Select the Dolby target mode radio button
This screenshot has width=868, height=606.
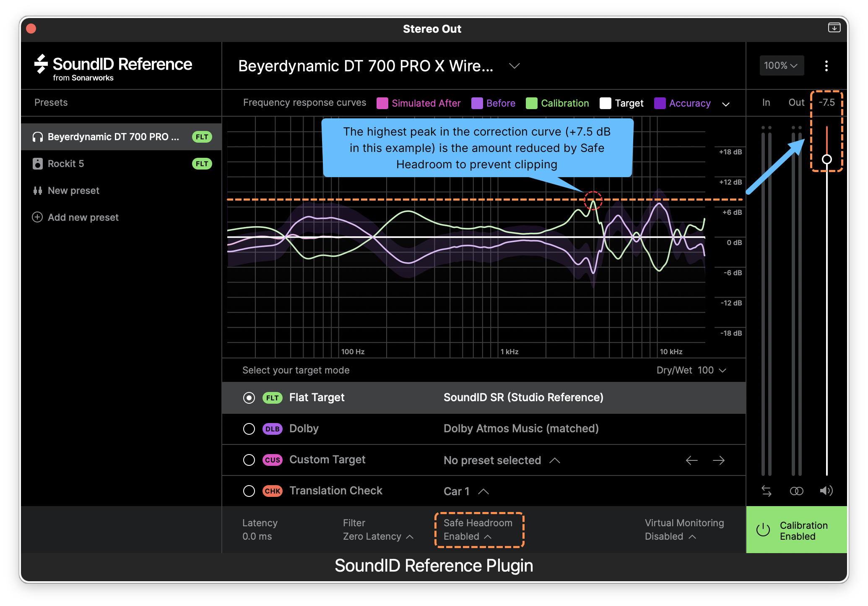click(249, 429)
